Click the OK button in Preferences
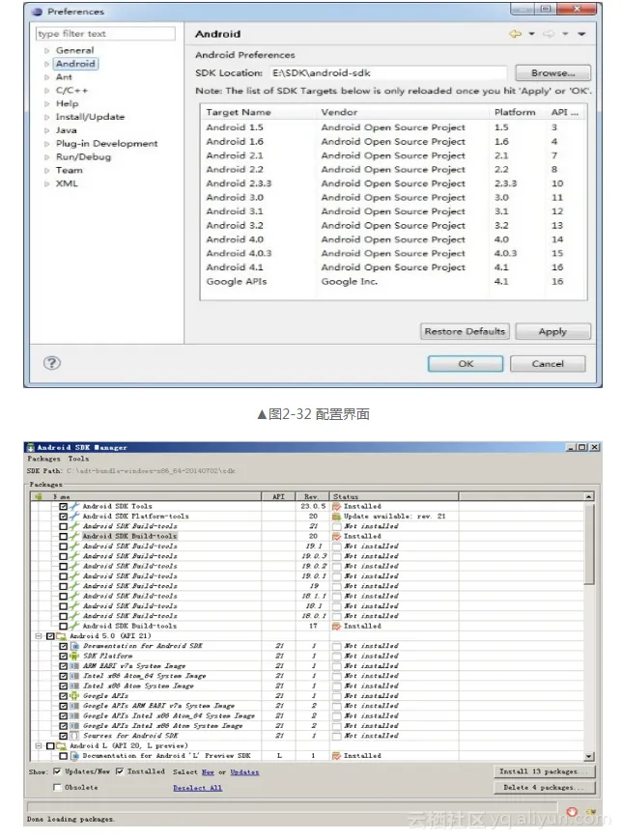Image resolution: width=622 pixels, height=840 pixels. [x=466, y=364]
